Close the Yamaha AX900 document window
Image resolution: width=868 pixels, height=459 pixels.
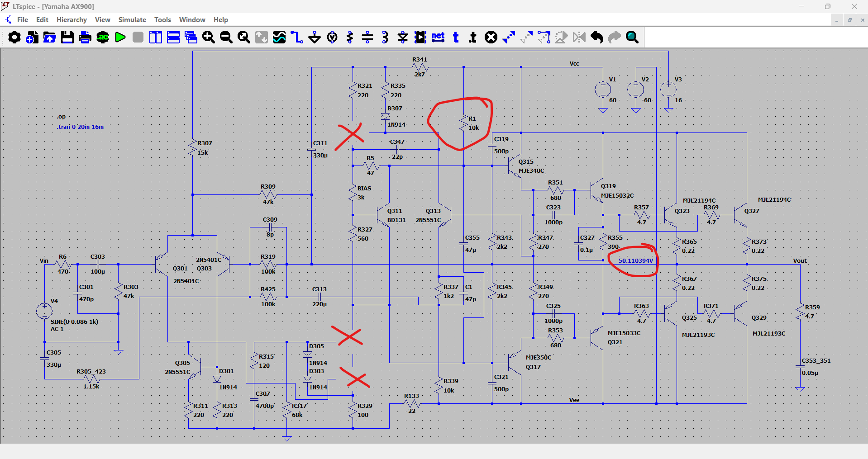pyautogui.click(x=862, y=20)
